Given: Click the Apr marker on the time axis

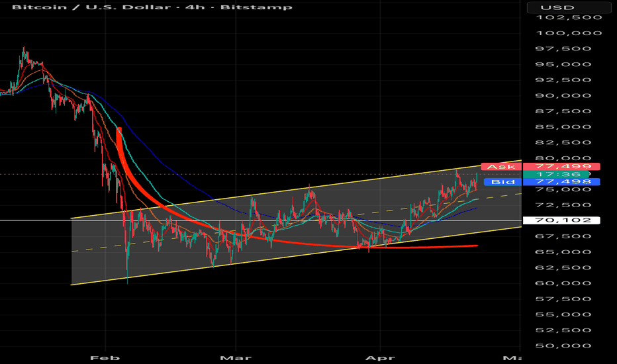Looking at the screenshot, I should (379, 358).
